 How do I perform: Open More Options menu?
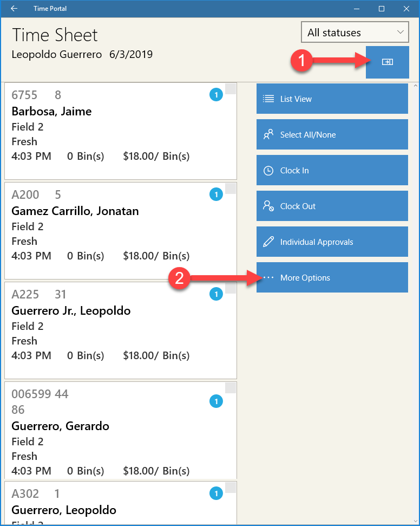pos(332,277)
